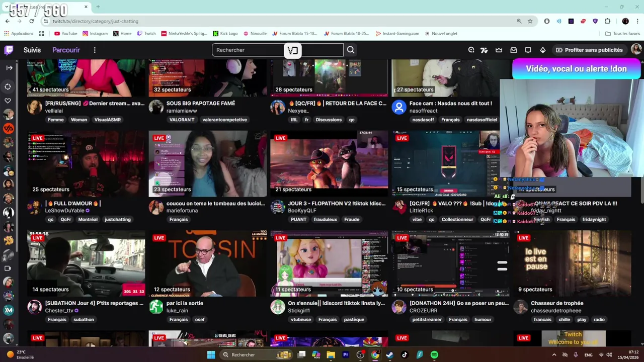This screenshot has height=362, width=644.
Task: Click the followed channels heart icon in sidebar
Action: pyautogui.click(x=8, y=101)
